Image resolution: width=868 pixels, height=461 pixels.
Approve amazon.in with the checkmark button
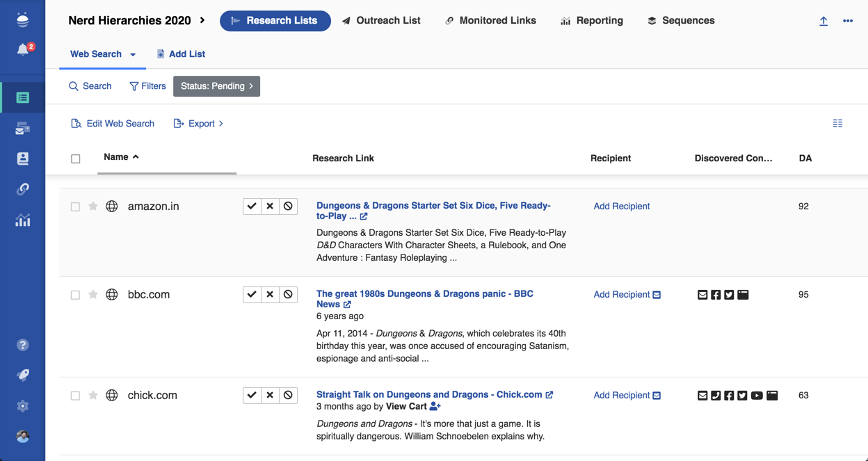(252, 207)
